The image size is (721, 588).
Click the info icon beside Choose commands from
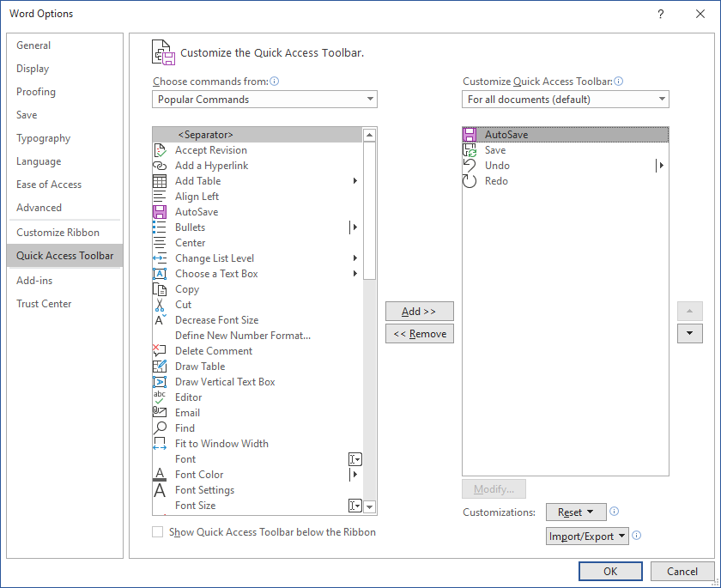coord(275,82)
